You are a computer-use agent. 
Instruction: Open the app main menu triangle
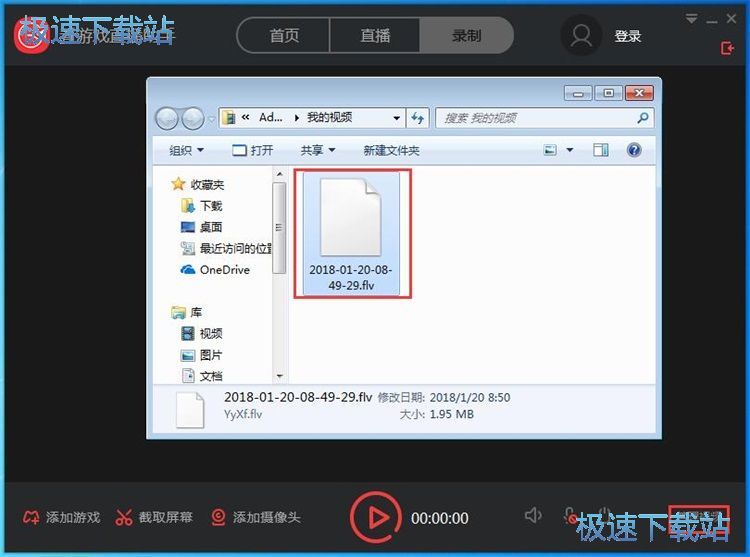692,19
